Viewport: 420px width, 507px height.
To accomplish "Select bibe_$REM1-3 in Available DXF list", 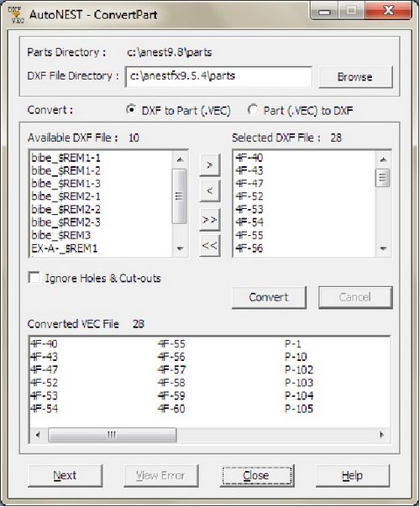I will pyautogui.click(x=66, y=184).
